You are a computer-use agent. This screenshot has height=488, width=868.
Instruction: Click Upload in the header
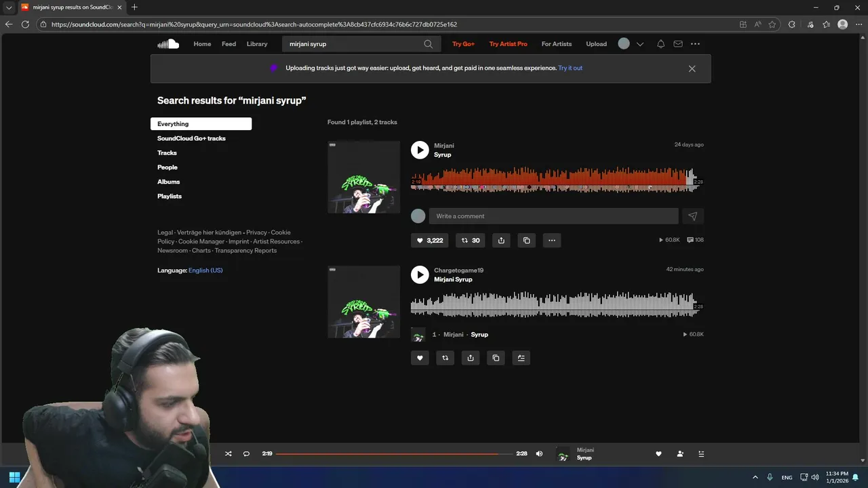(597, 44)
